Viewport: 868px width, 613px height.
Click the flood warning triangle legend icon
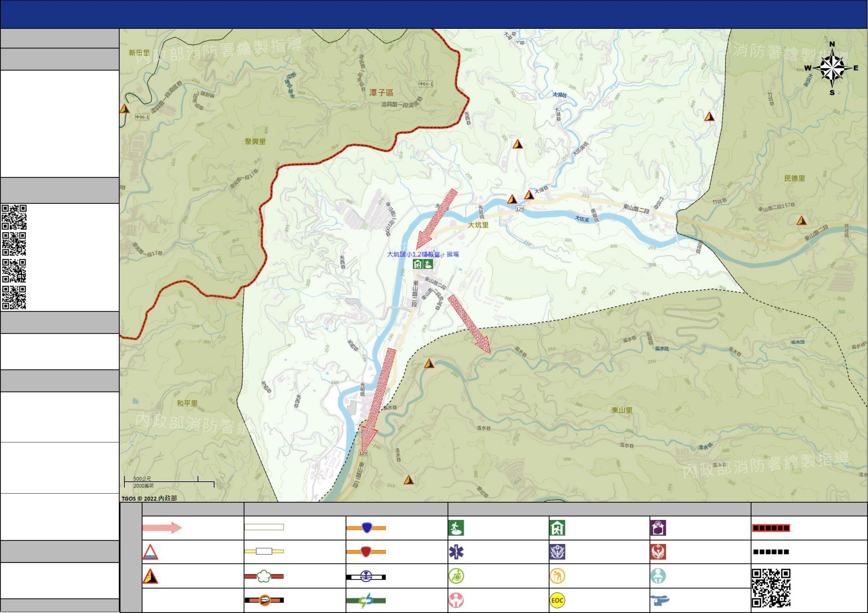[150, 552]
